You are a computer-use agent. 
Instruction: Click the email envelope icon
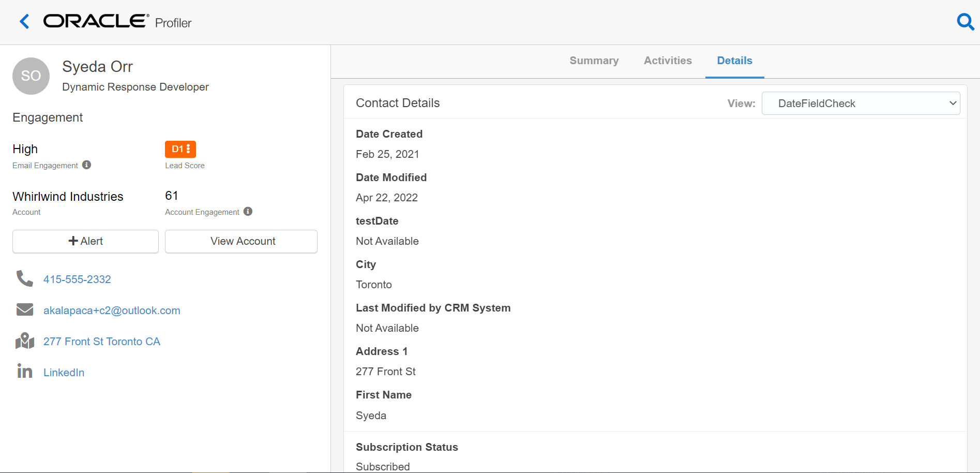[x=24, y=309]
